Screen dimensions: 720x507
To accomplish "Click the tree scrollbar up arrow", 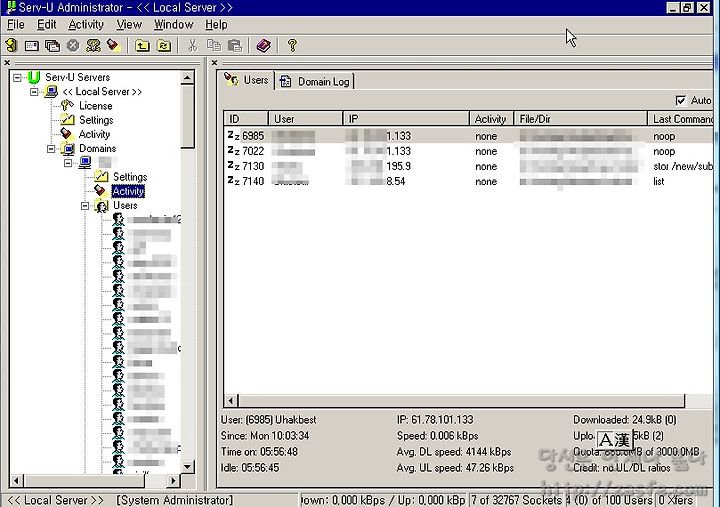I will point(187,77).
